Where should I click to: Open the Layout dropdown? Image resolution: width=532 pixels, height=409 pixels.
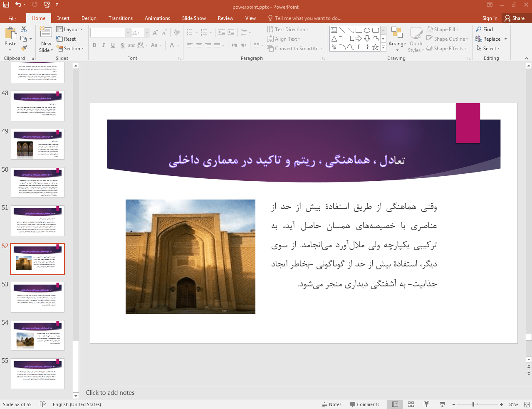pos(69,30)
